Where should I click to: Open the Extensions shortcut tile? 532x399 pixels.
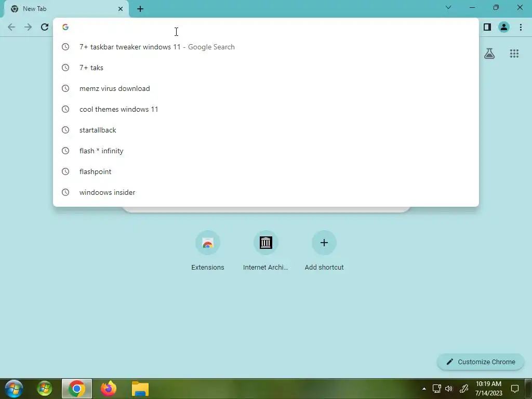(208, 250)
